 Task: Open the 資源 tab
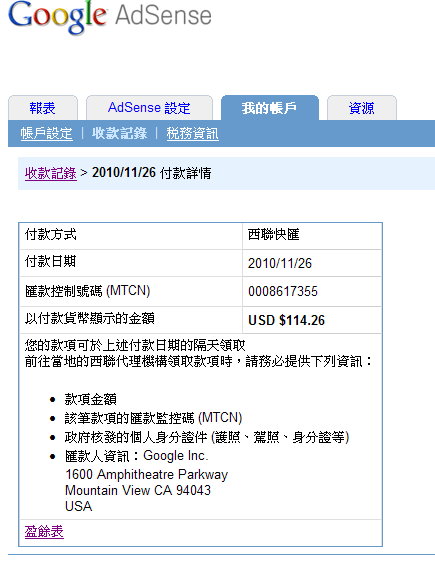[x=362, y=108]
